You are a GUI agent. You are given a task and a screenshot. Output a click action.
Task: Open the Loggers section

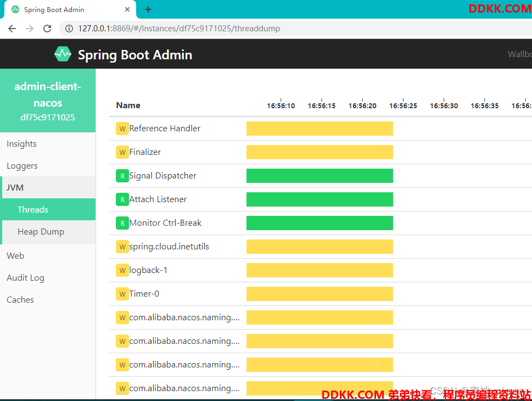pyautogui.click(x=48, y=166)
